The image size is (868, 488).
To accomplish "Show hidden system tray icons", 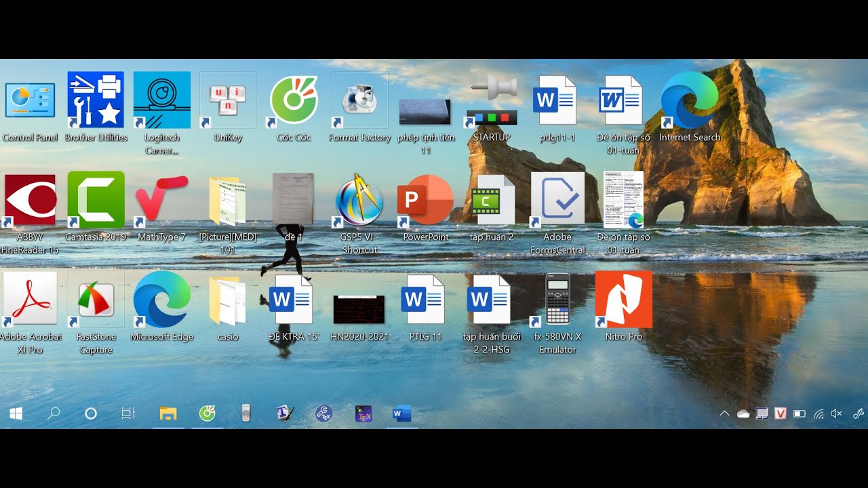I will coord(724,413).
